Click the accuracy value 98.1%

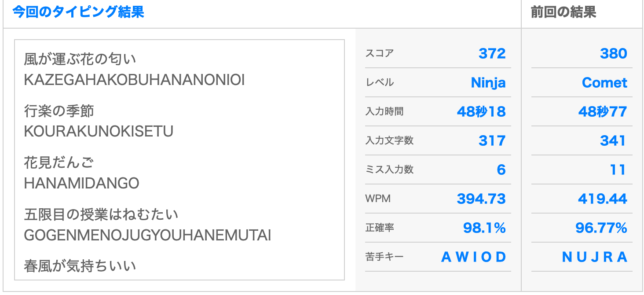(x=484, y=228)
